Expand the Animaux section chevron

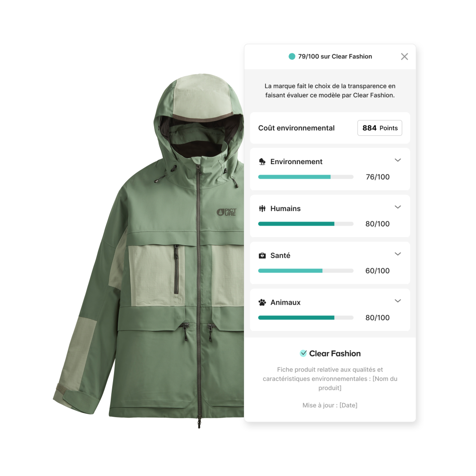coord(398,301)
